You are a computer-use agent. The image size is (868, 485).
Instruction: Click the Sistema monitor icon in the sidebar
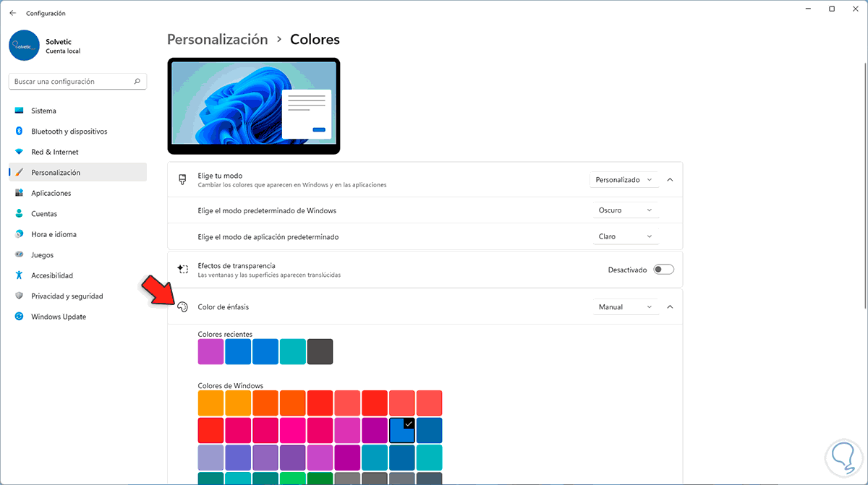click(19, 111)
